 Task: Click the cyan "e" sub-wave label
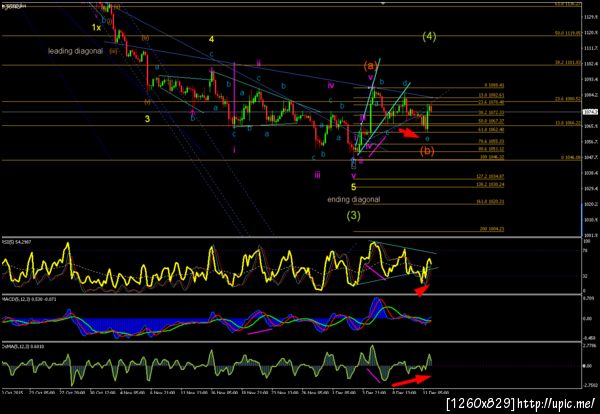click(427, 138)
